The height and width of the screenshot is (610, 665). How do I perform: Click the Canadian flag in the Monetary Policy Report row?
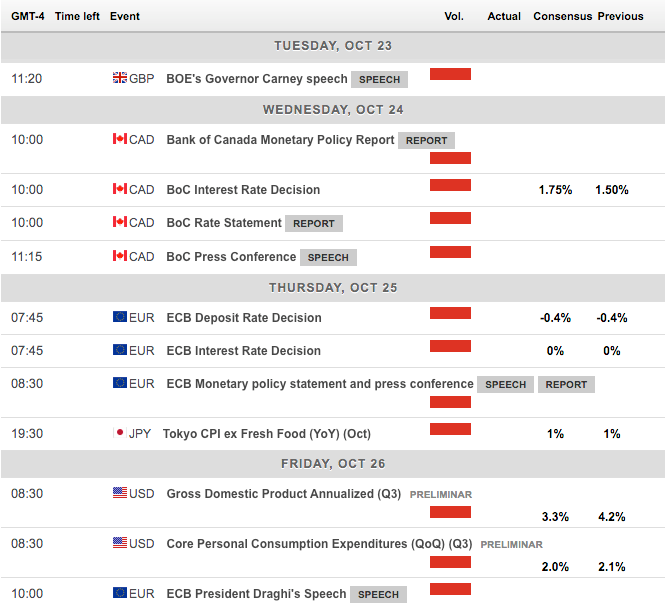point(119,140)
